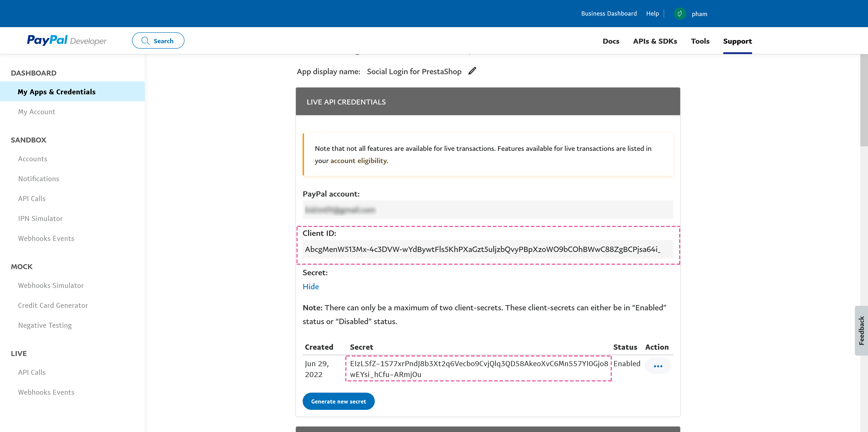Open the Tools menu
This screenshot has height=432, width=868.
(700, 41)
